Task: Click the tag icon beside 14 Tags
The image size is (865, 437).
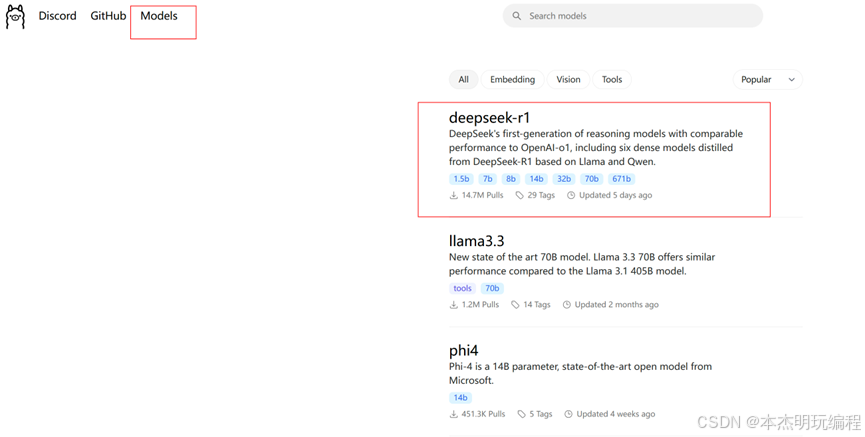Action: point(515,305)
